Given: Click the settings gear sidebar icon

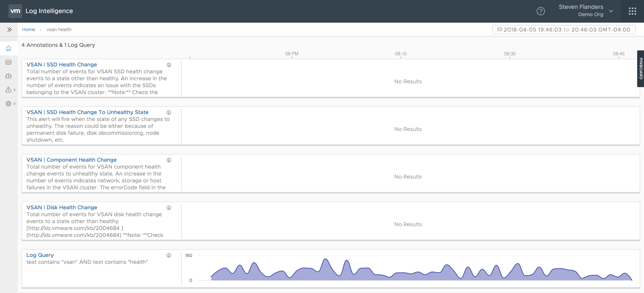Looking at the screenshot, I should 8,104.
